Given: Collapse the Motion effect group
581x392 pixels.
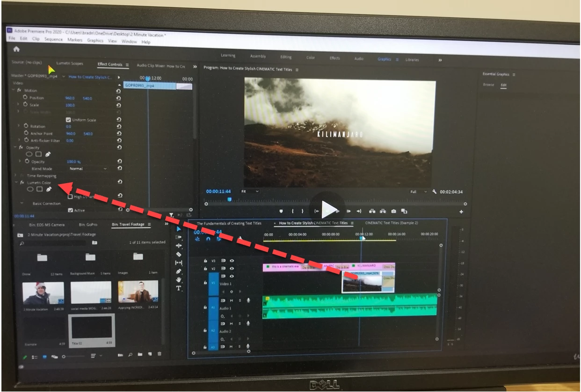Looking at the screenshot, I should (x=14, y=90).
